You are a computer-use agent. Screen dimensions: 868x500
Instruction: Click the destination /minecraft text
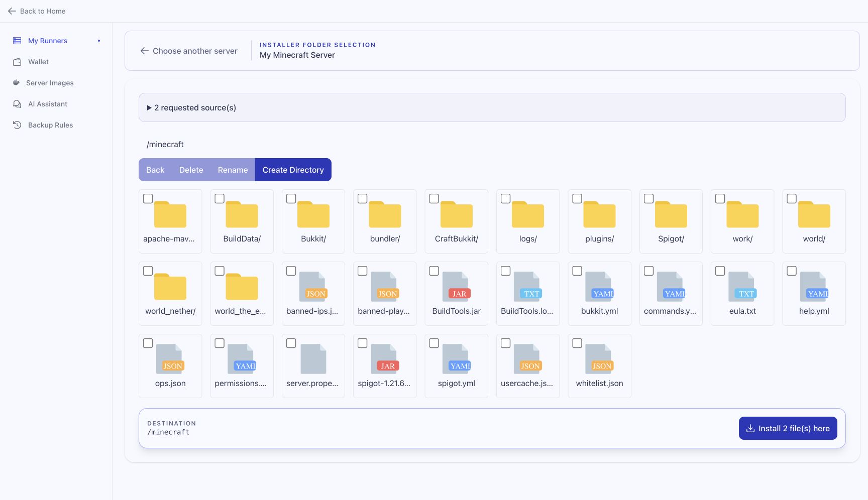tap(168, 432)
